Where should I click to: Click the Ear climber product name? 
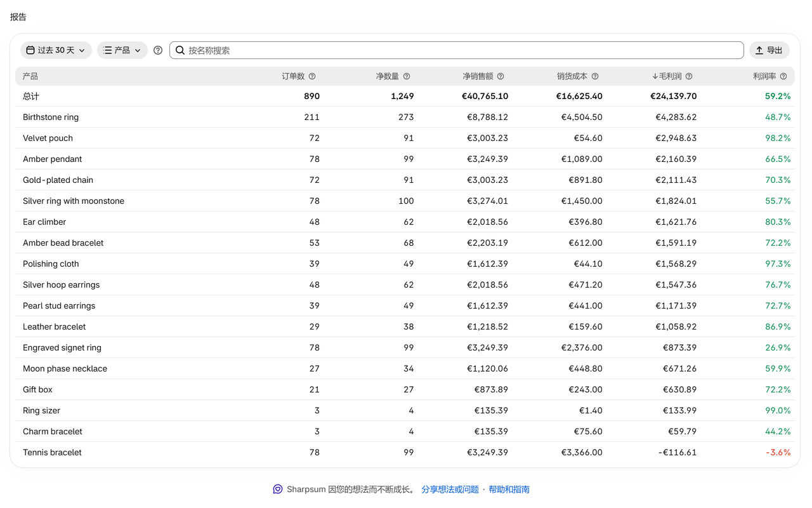coord(44,222)
